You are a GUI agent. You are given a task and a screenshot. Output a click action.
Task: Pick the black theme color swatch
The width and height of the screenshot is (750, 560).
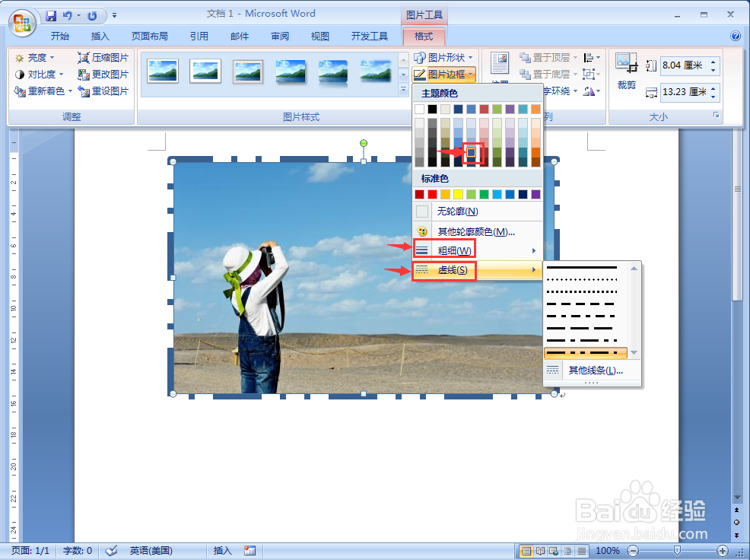(432, 109)
